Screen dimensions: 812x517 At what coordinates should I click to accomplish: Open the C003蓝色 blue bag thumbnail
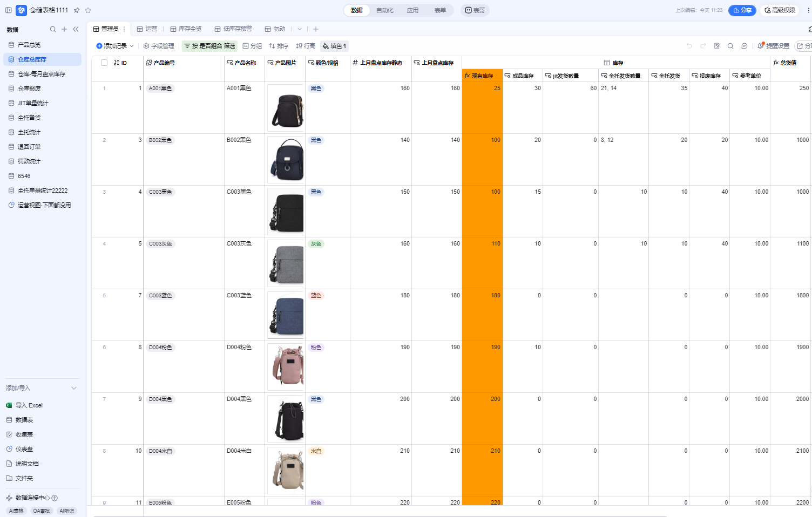[286, 315]
